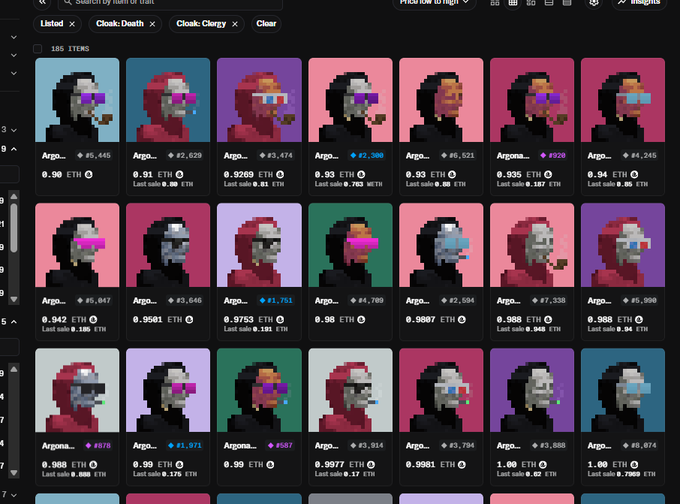Click the round icon beside 0.9501 ETH
Viewport: 680px width, 504px height.
pos(189,319)
